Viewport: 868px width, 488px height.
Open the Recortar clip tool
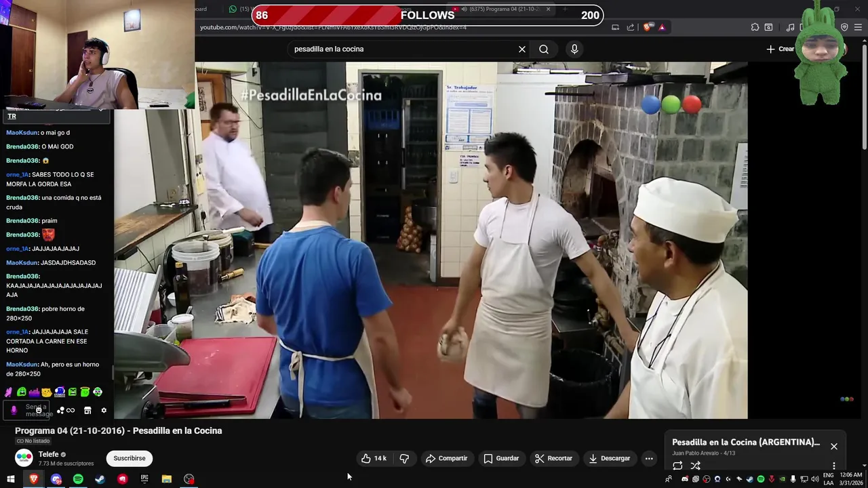click(553, 459)
